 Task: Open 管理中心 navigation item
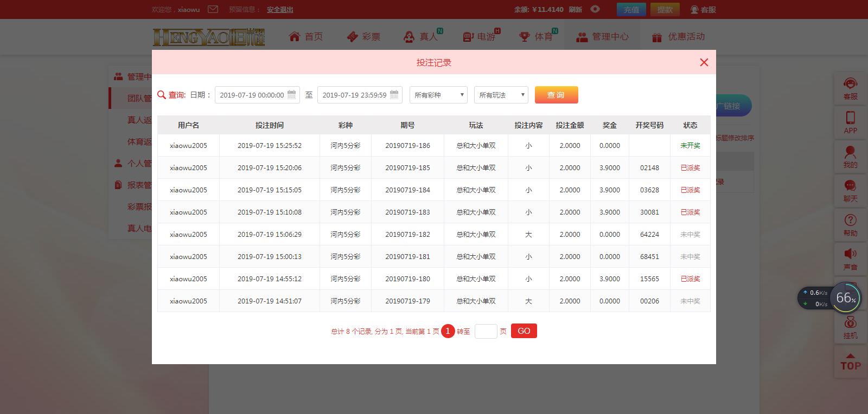click(x=602, y=37)
